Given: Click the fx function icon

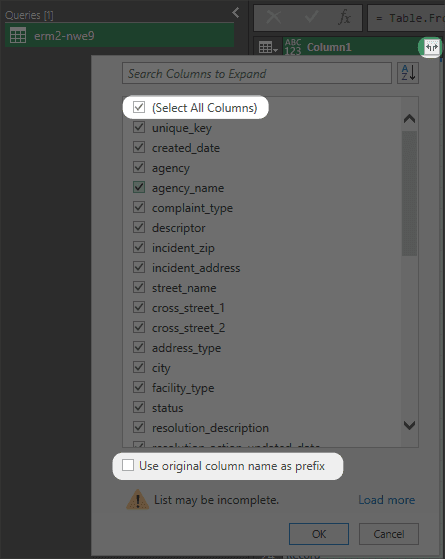Looking at the screenshot, I should pos(345,17).
